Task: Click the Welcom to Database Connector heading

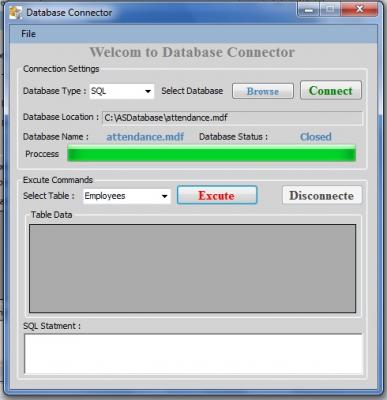Action: pyautogui.click(x=192, y=52)
